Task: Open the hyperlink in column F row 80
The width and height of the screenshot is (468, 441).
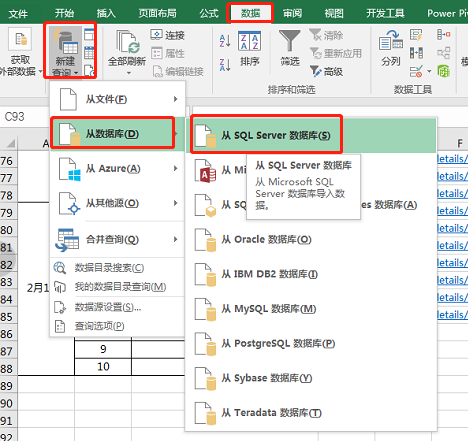Action: point(453,228)
